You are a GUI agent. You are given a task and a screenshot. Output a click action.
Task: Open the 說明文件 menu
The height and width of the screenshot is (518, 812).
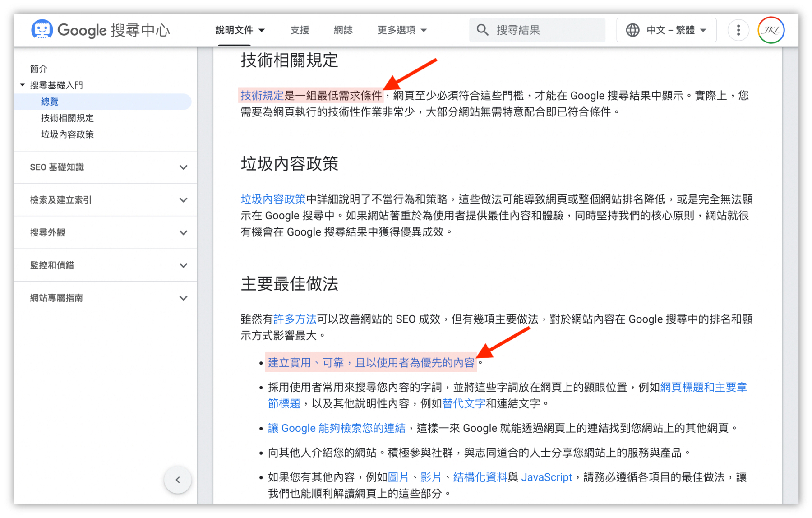pyautogui.click(x=239, y=30)
